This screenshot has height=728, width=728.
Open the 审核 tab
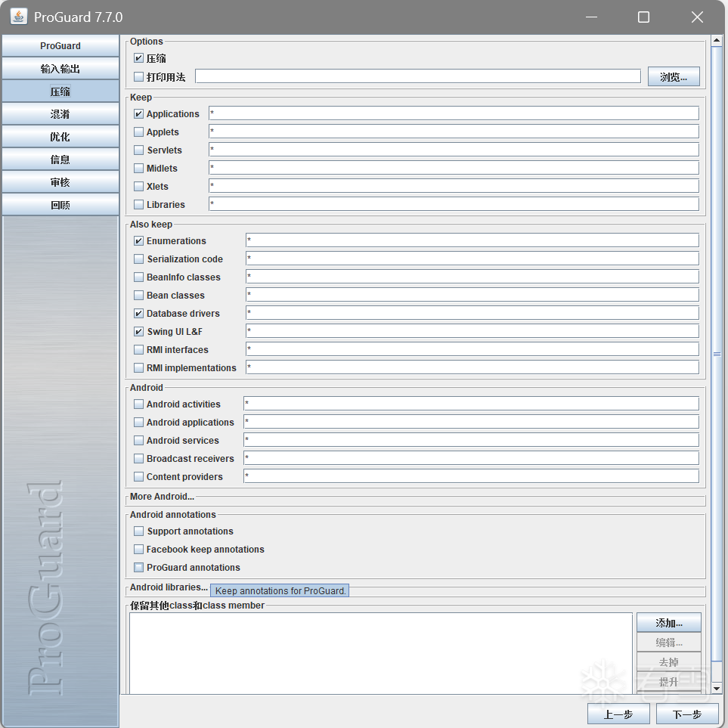60,182
